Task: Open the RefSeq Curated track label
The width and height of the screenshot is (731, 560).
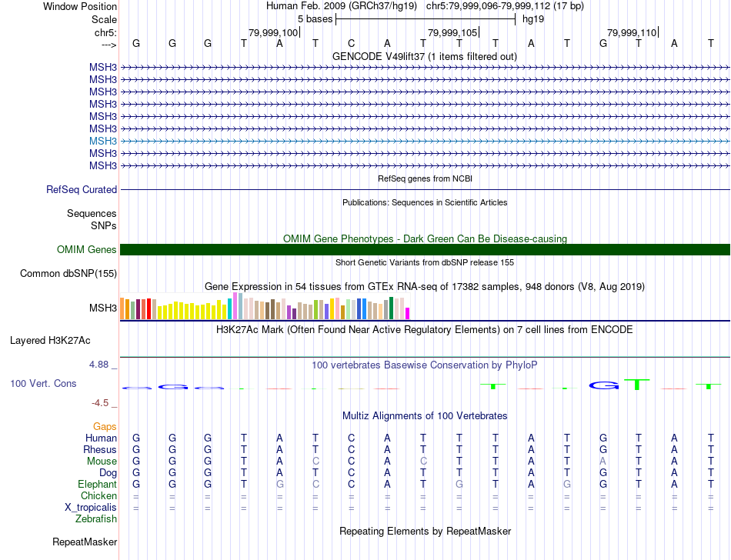Action: click(82, 189)
